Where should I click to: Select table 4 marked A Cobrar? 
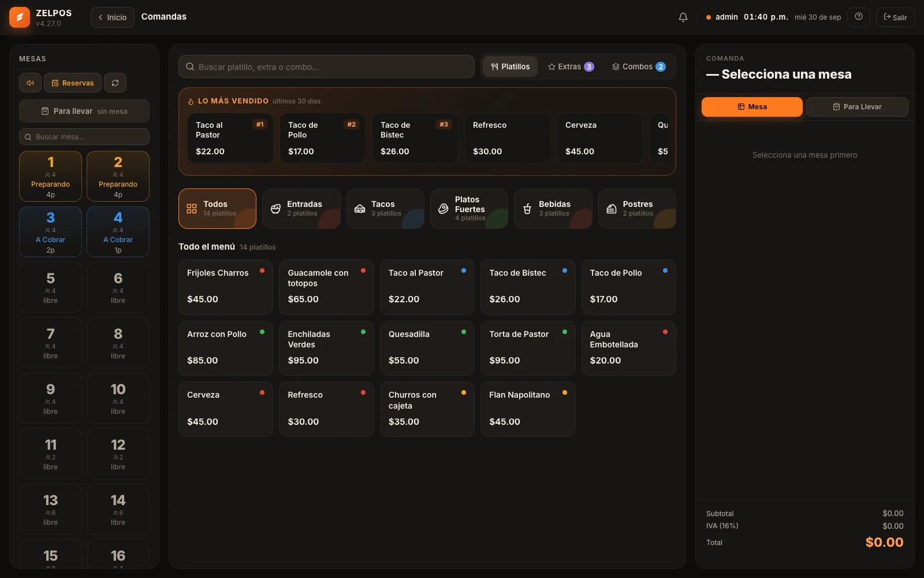click(118, 232)
